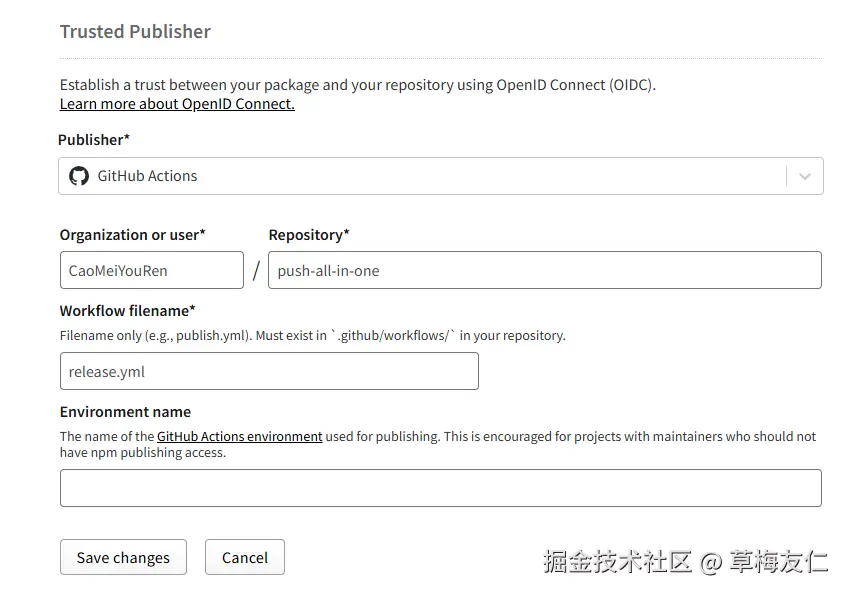Click the Repository field containing push-all-in-one

[544, 270]
